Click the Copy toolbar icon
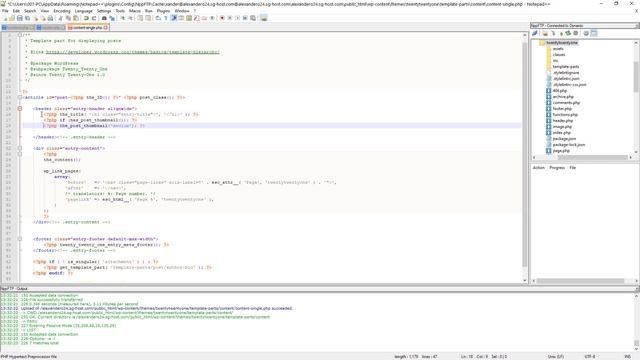Viewport: 640px width, 360px height. pos(68,18)
